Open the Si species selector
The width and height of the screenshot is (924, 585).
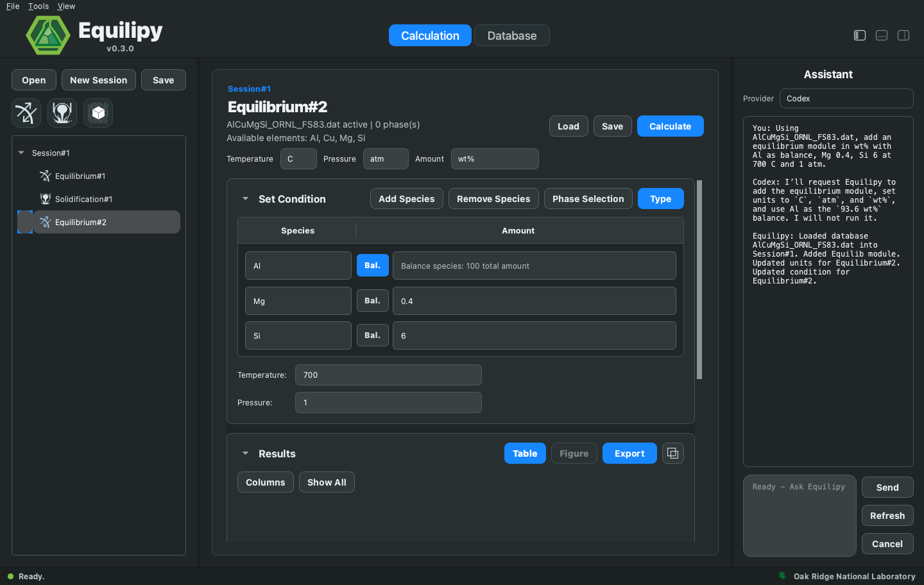298,335
